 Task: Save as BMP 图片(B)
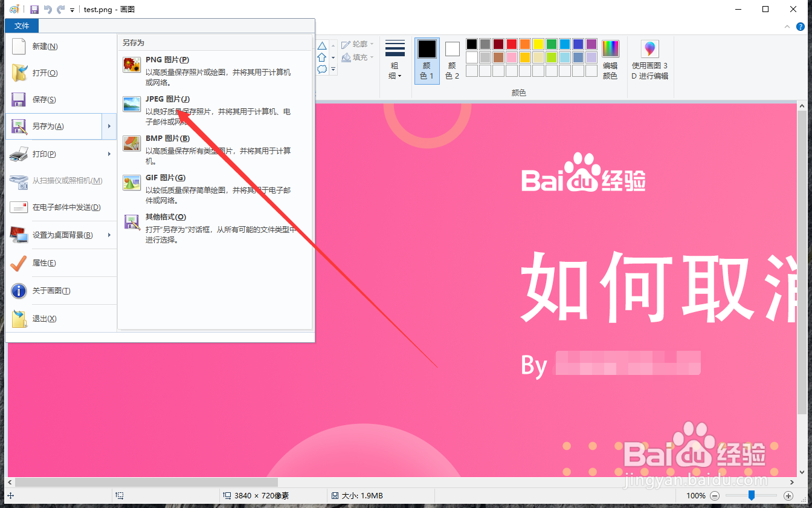215,149
